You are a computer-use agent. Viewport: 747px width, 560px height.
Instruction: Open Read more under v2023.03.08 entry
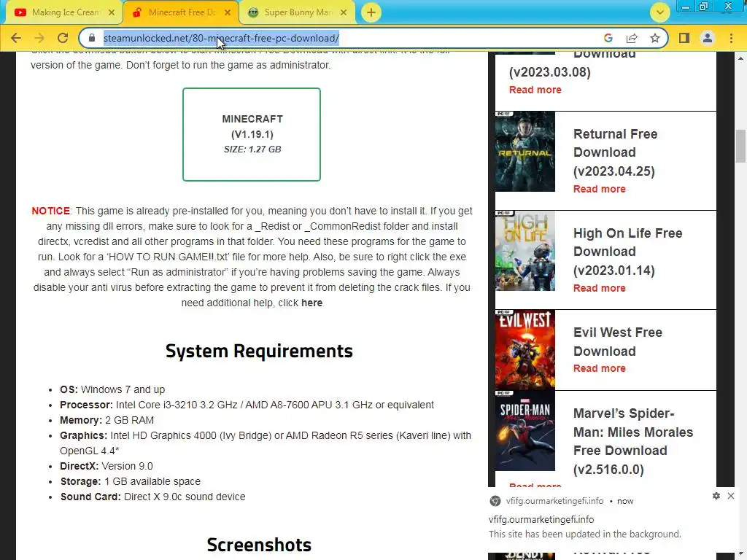coord(535,90)
